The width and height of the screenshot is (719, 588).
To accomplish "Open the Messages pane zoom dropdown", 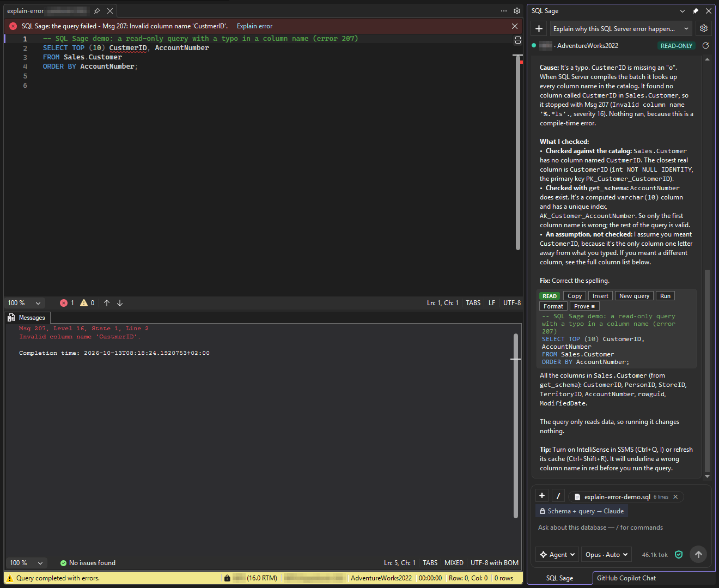I will pyautogui.click(x=26, y=563).
